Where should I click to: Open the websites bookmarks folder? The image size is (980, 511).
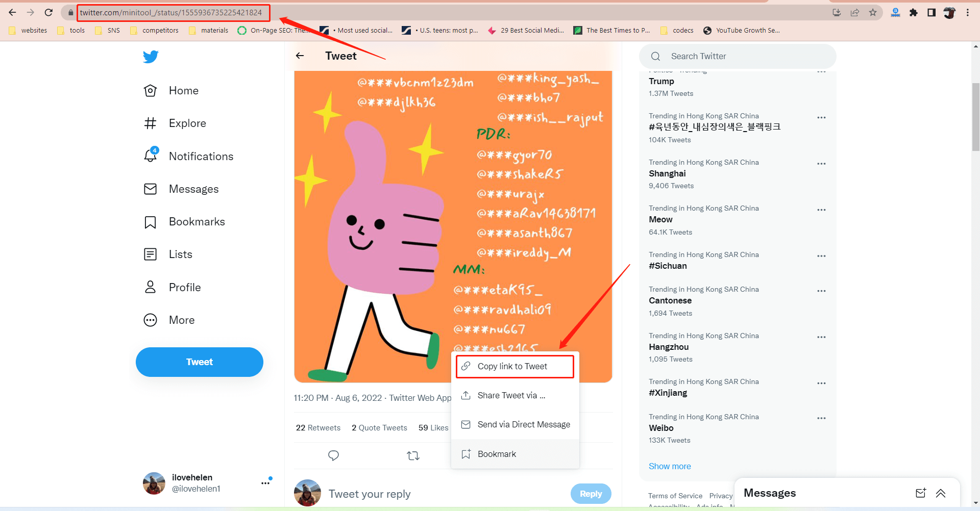[28, 31]
